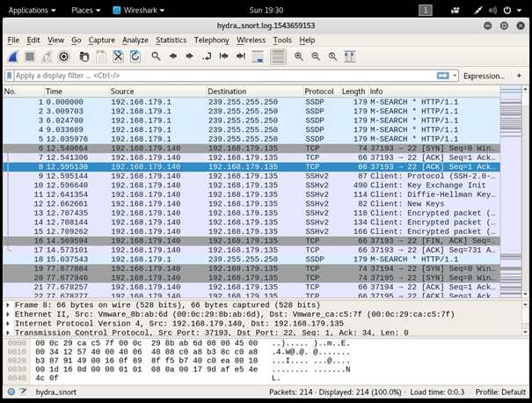Apply display filter arrow button

click(443, 76)
